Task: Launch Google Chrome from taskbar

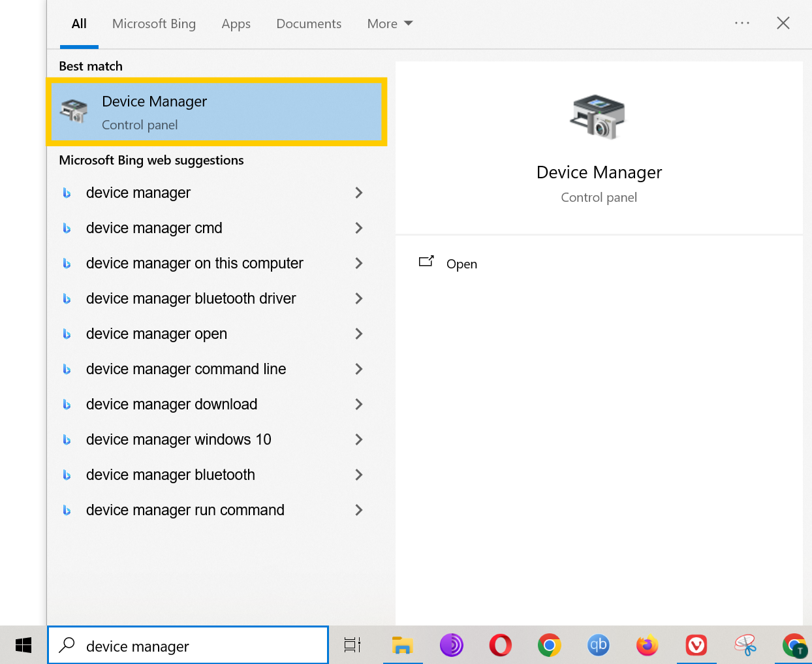Action: [x=550, y=645]
